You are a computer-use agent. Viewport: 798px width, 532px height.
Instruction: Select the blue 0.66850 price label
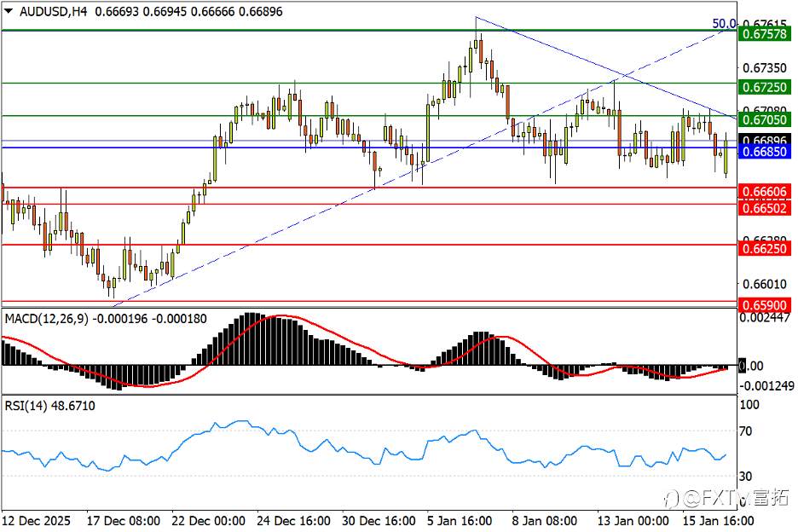point(765,152)
